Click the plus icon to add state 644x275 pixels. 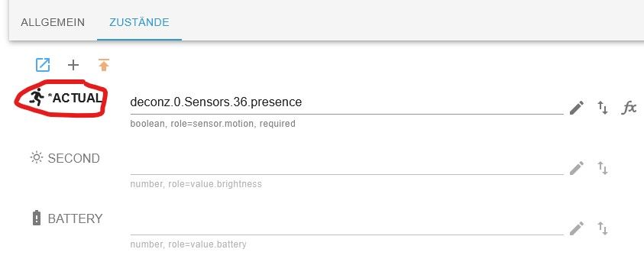point(73,65)
